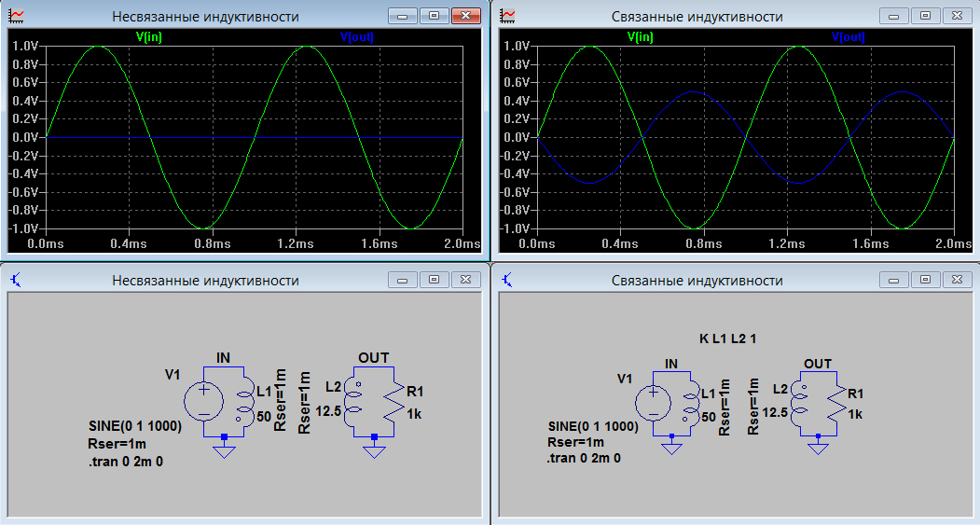This screenshot has width=980, height=525.
Task: Close the Несвязанные индуктивности waveform window
Action: (464, 16)
